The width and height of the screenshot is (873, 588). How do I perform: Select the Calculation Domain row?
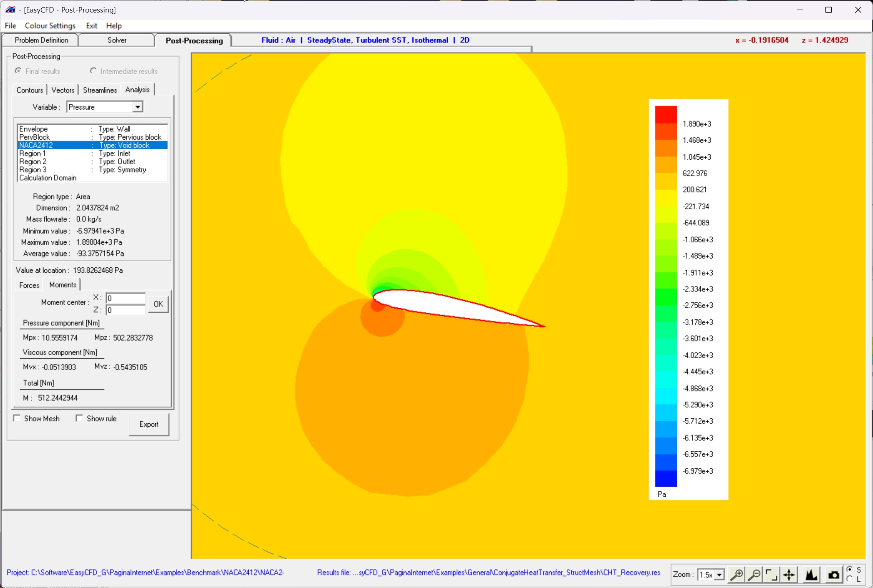point(93,178)
